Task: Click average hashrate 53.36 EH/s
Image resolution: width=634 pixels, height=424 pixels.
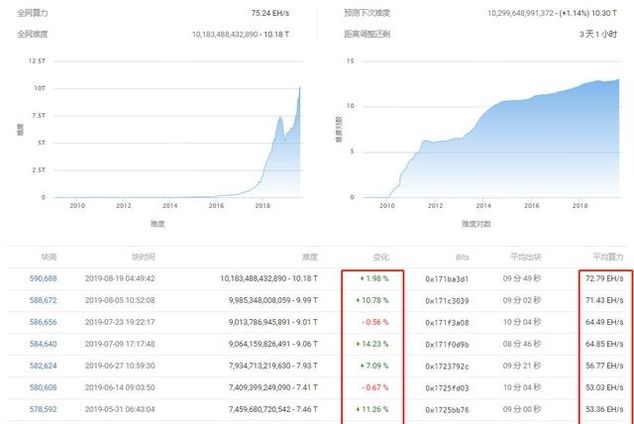Action: pos(604,409)
